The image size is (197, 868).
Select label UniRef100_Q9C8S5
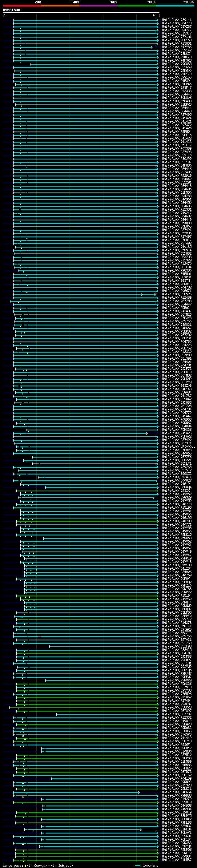coord(177,64)
